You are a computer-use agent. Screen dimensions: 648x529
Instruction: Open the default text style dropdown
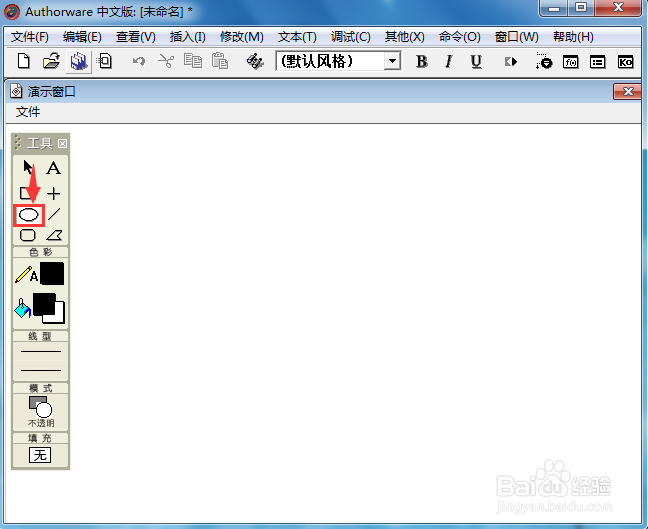392,62
